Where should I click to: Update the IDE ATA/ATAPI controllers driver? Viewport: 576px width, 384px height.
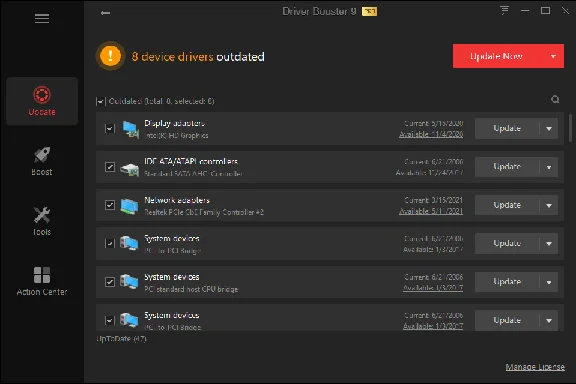507,167
